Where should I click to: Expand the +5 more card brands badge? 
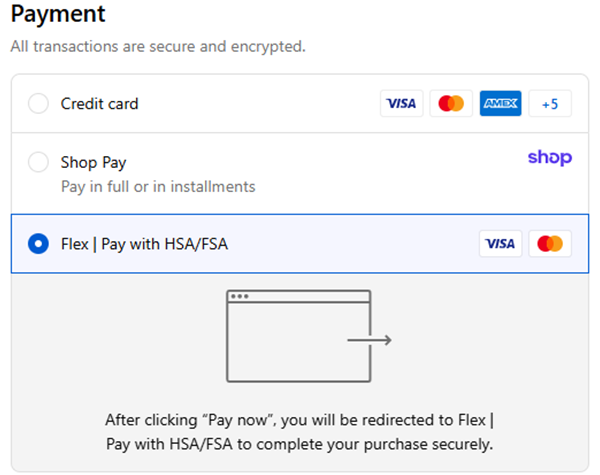[549, 103]
